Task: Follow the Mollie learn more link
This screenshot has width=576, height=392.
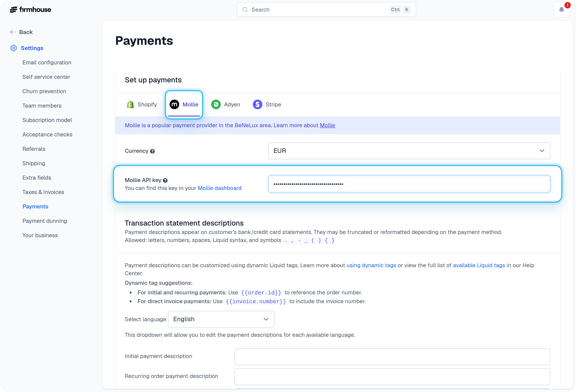Action: 327,125
